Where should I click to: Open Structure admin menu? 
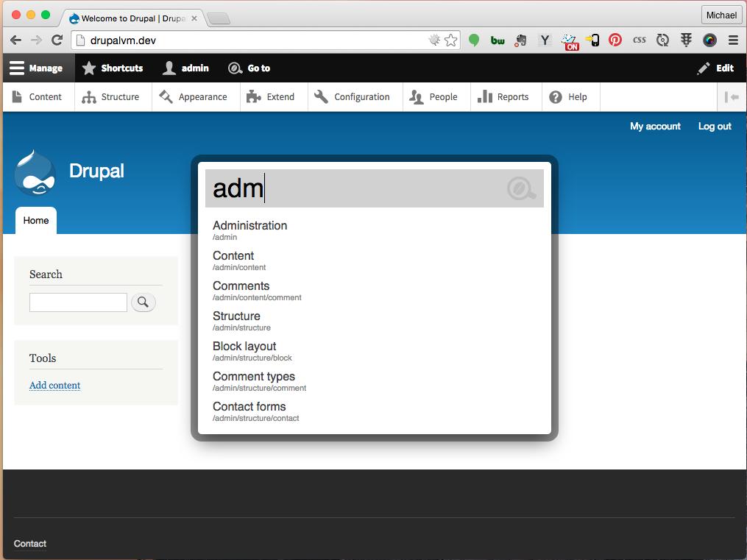coord(113,97)
